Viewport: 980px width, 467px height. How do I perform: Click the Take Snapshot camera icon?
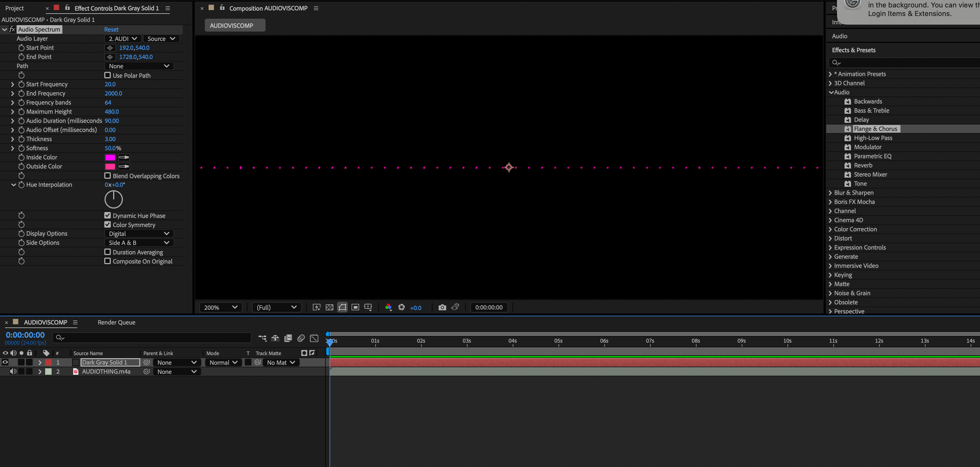[x=442, y=307]
